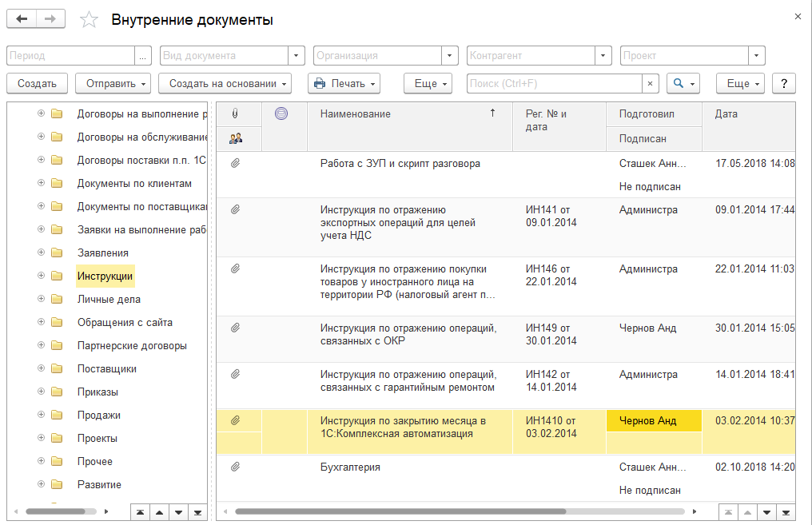Screen dimensions: 812x525
Task: Open the help question mark button
Action: [x=784, y=83]
